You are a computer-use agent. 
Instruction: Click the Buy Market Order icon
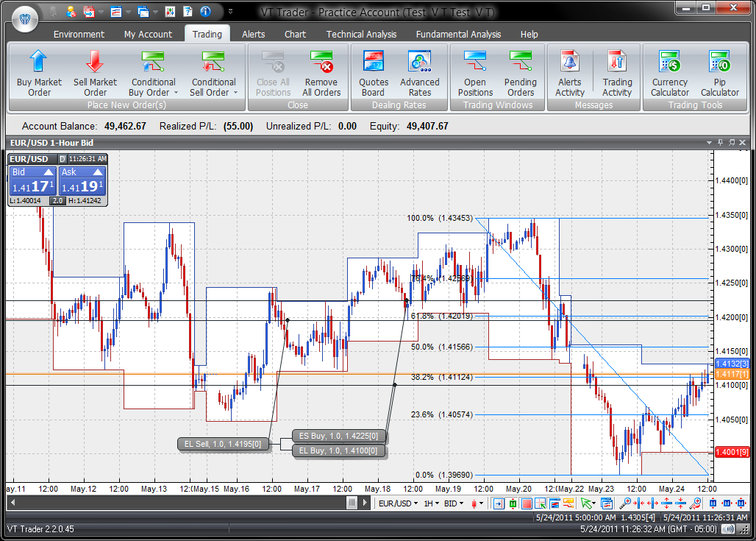pos(39,63)
